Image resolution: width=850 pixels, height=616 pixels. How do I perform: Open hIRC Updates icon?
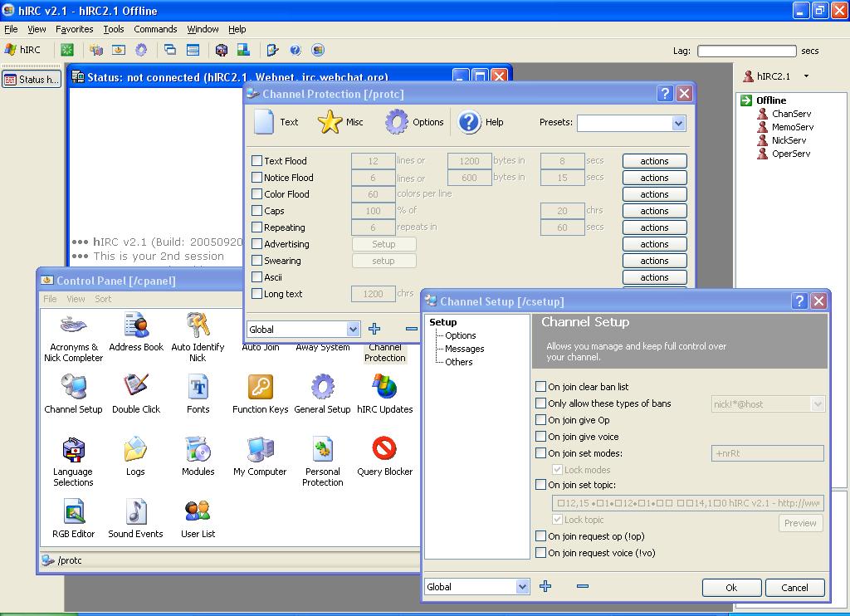click(x=384, y=387)
